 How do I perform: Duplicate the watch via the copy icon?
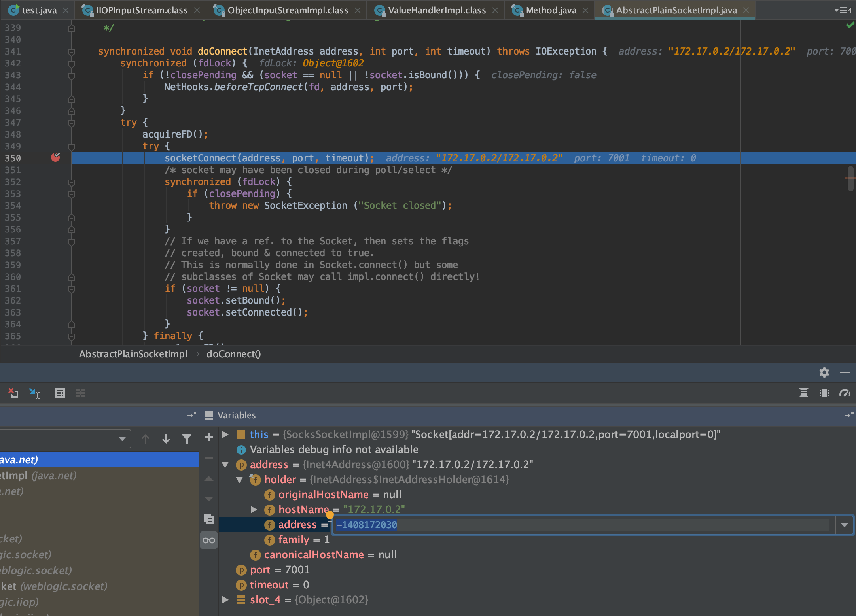coord(209,519)
